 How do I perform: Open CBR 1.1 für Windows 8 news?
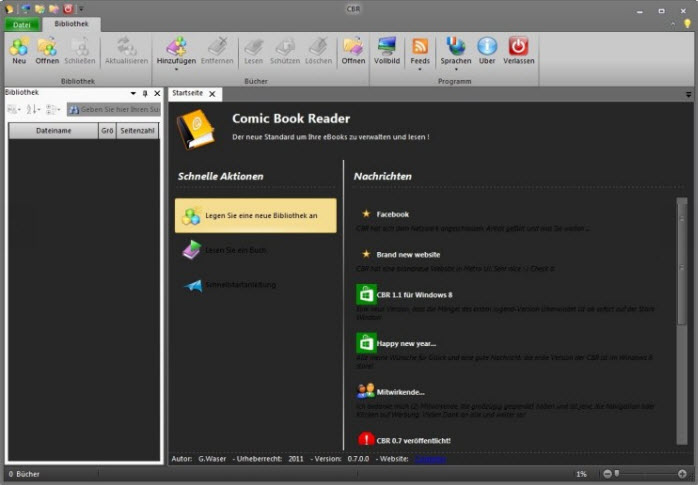[x=414, y=295]
